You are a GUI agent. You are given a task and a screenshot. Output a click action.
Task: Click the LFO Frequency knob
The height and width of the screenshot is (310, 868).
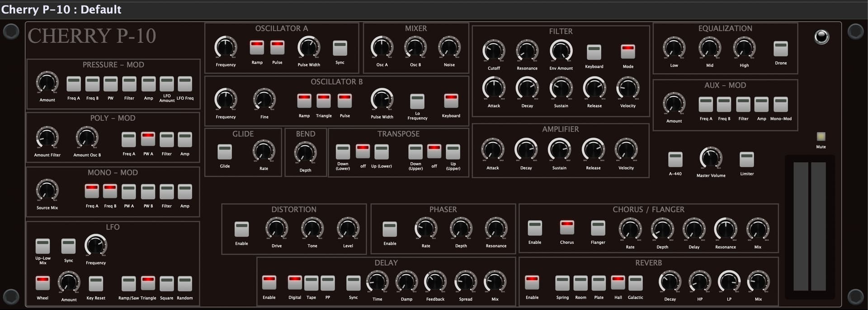(96, 245)
